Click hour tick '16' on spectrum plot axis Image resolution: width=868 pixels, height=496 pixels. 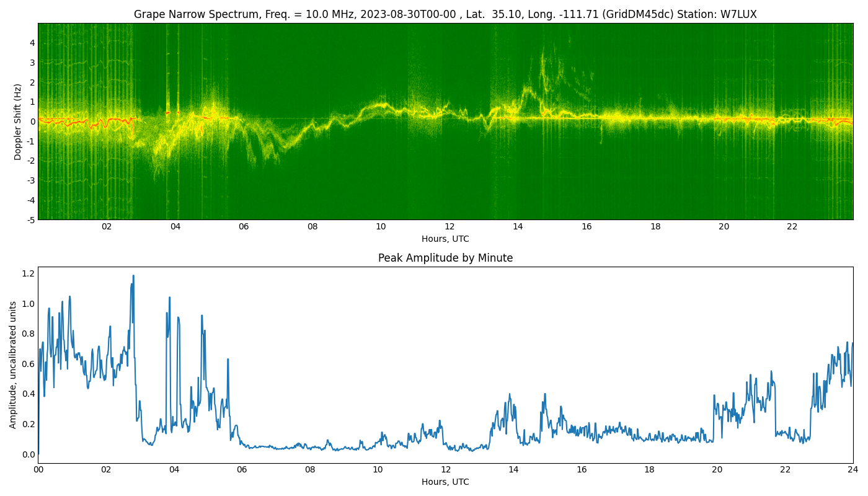coord(587,227)
